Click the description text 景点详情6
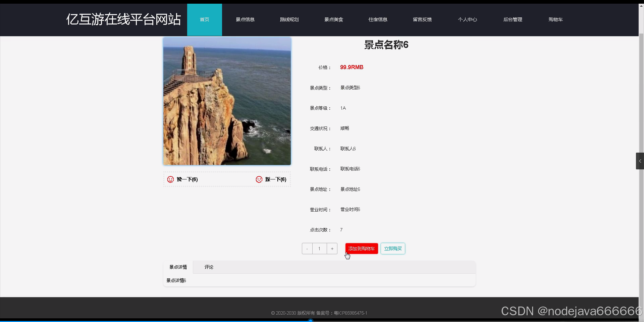644x322 pixels. tap(176, 280)
